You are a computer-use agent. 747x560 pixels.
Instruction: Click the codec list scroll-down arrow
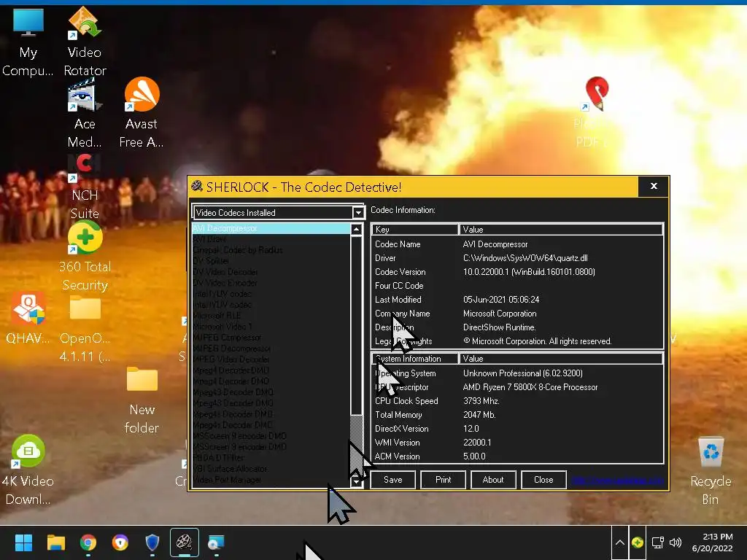(356, 481)
